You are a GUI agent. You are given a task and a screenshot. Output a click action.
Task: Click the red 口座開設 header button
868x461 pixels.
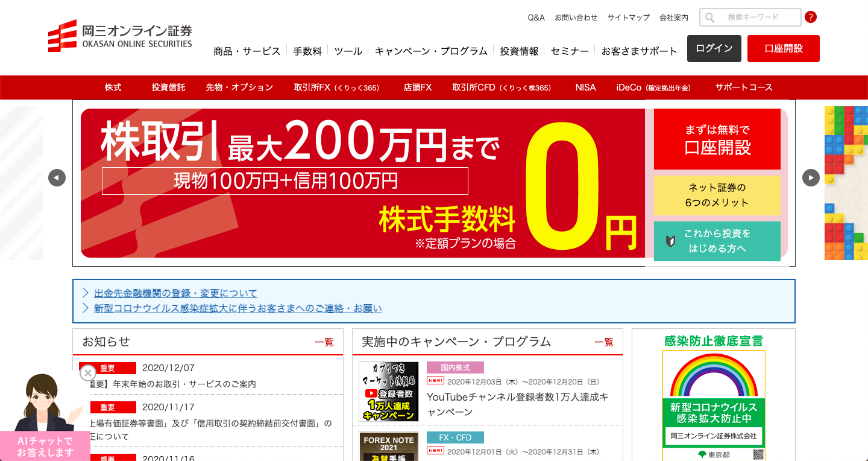pos(784,48)
